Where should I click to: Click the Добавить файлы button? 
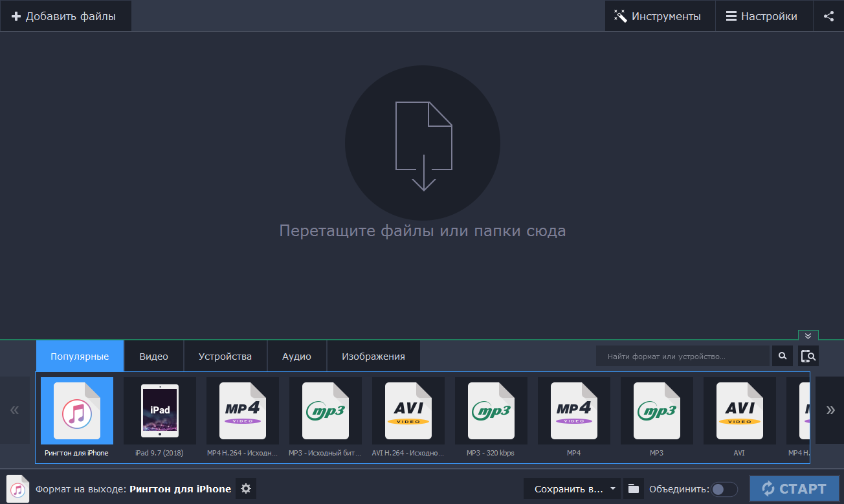click(65, 16)
